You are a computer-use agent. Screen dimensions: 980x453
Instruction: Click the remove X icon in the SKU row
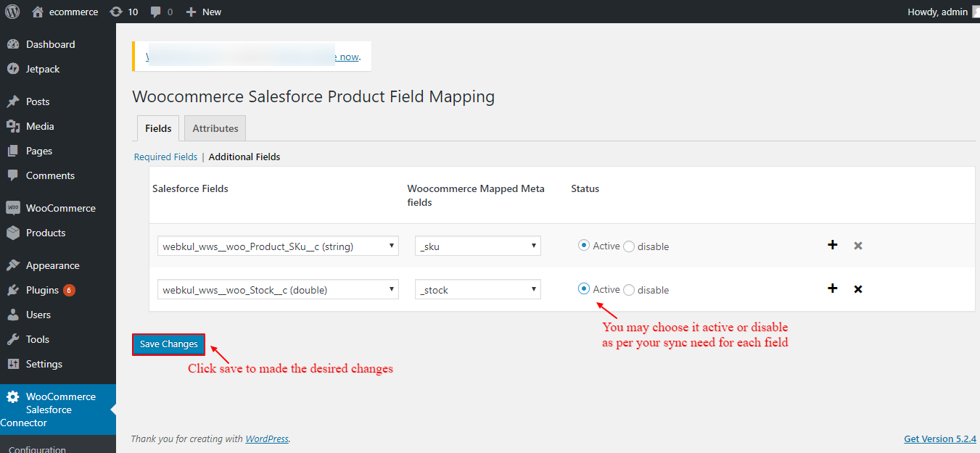click(858, 246)
